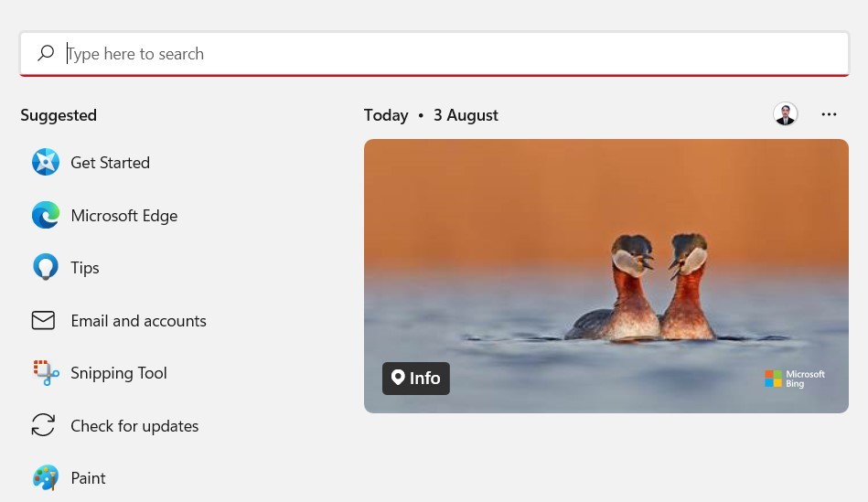Select Check for updates text
868x502 pixels.
(134, 426)
